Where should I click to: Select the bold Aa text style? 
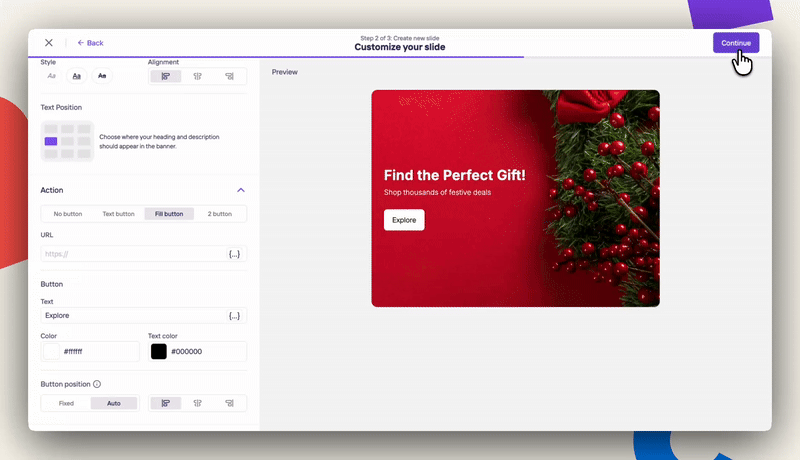click(102, 76)
